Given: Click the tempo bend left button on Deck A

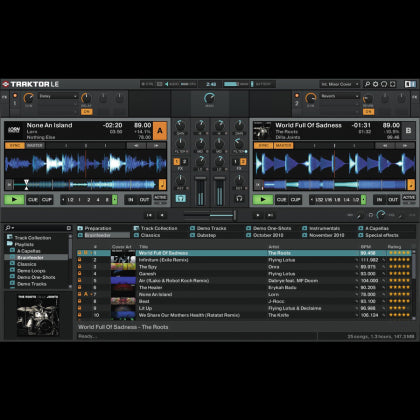Looking at the screenshot, I should [x=136, y=146].
